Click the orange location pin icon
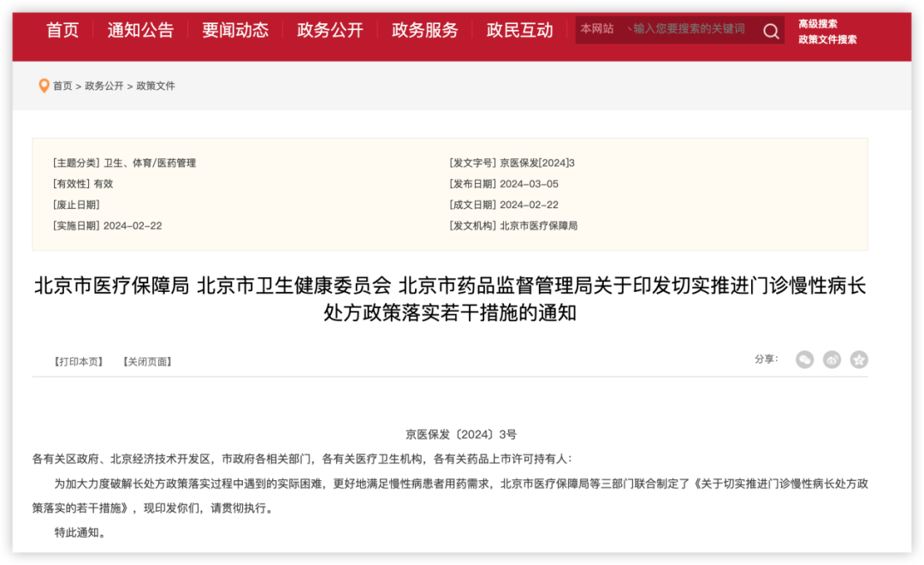This screenshot has width=924, height=565. point(44,86)
